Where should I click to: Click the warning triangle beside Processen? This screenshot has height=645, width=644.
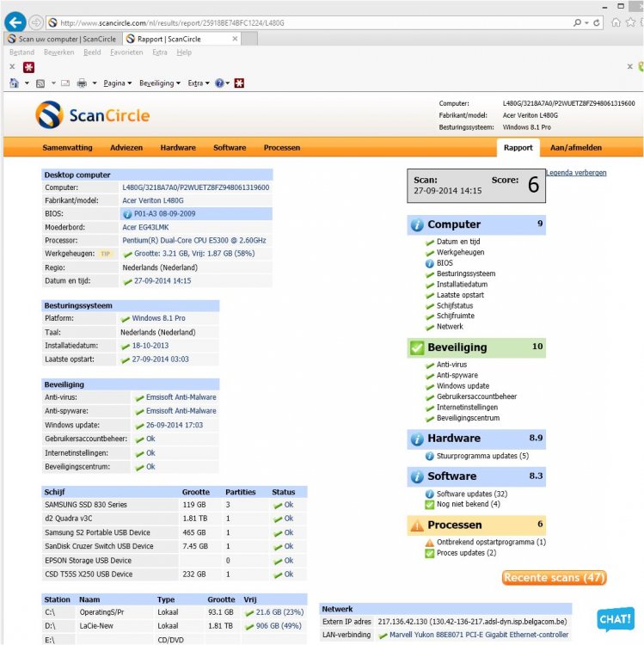[x=417, y=525]
